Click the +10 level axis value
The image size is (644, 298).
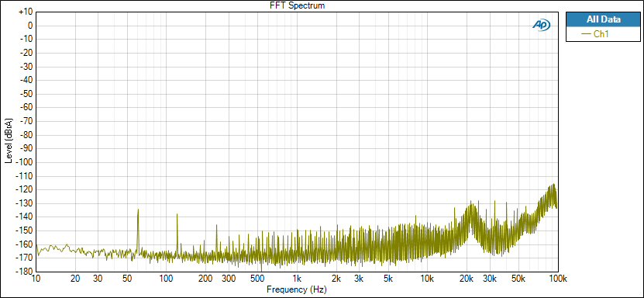pos(26,12)
